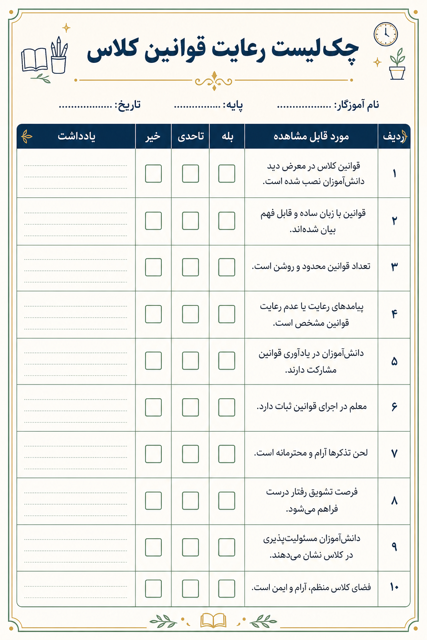Click the clock icon at top right

[385, 34]
